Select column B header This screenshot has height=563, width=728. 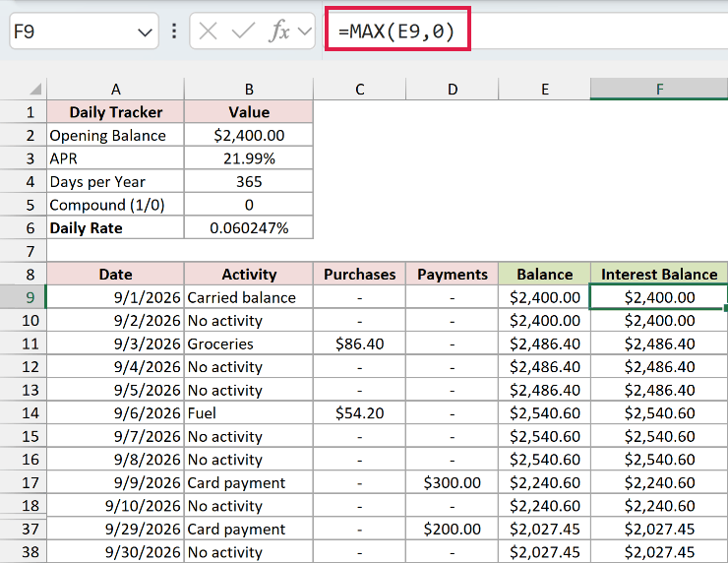point(249,89)
